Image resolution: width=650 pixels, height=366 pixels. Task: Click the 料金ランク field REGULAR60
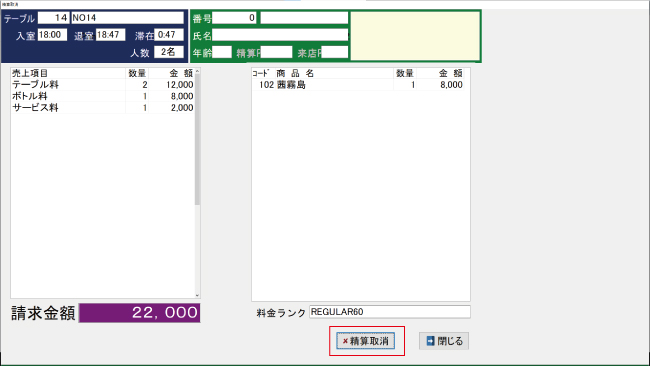390,312
